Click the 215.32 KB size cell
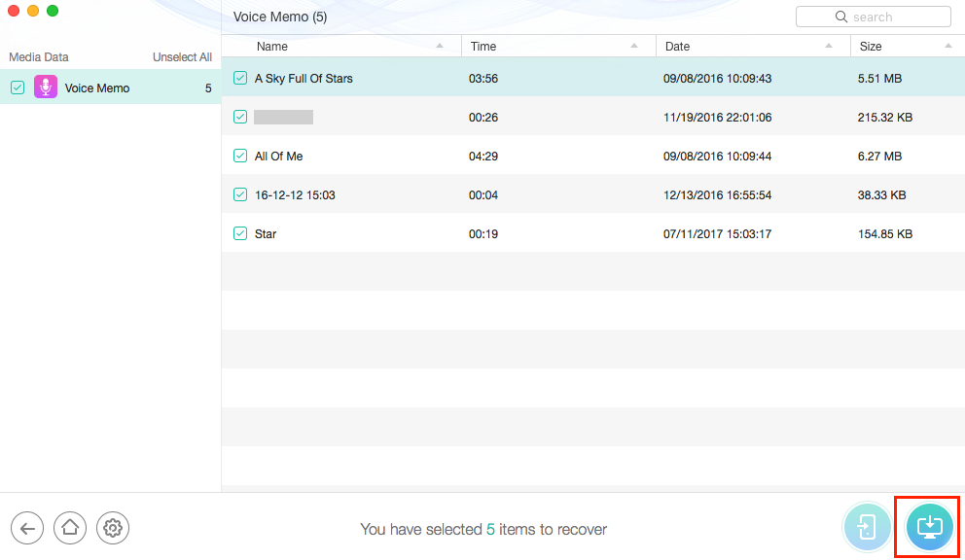This screenshot has width=965, height=560. 885,118
